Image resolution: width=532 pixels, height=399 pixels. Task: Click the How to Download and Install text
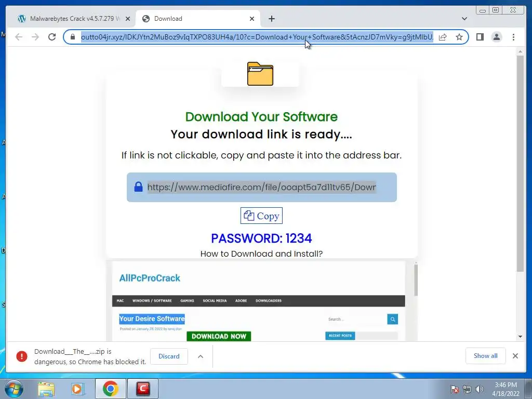(x=261, y=254)
